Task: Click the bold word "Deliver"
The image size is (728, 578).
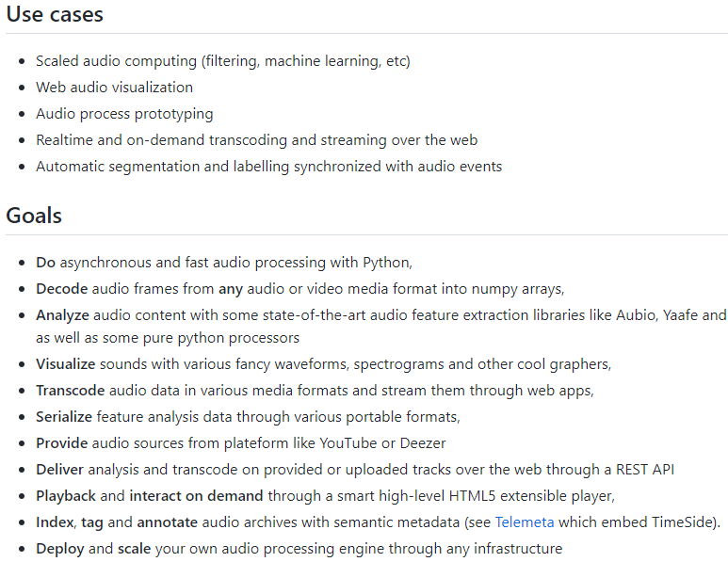Action: [x=61, y=469]
